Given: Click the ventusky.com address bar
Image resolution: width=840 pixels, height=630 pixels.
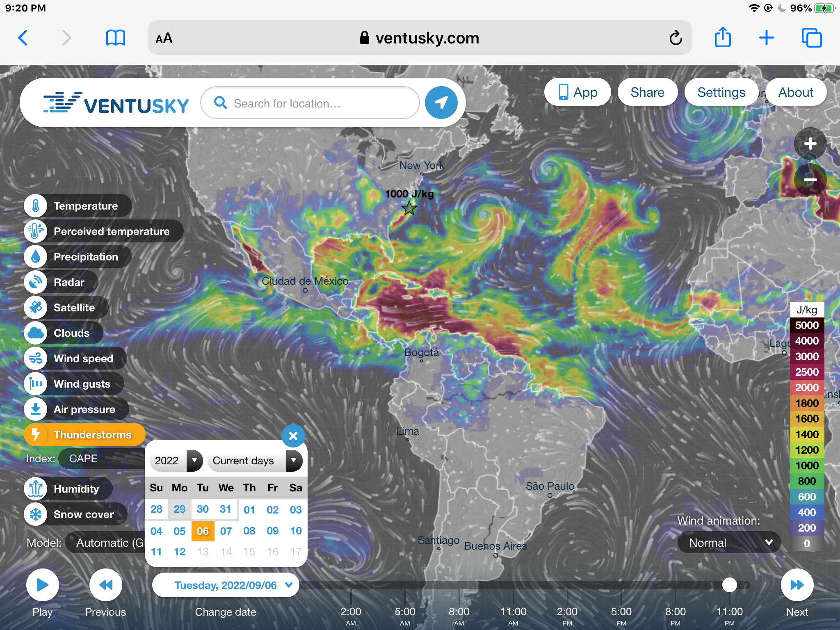Looking at the screenshot, I should pos(420,38).
